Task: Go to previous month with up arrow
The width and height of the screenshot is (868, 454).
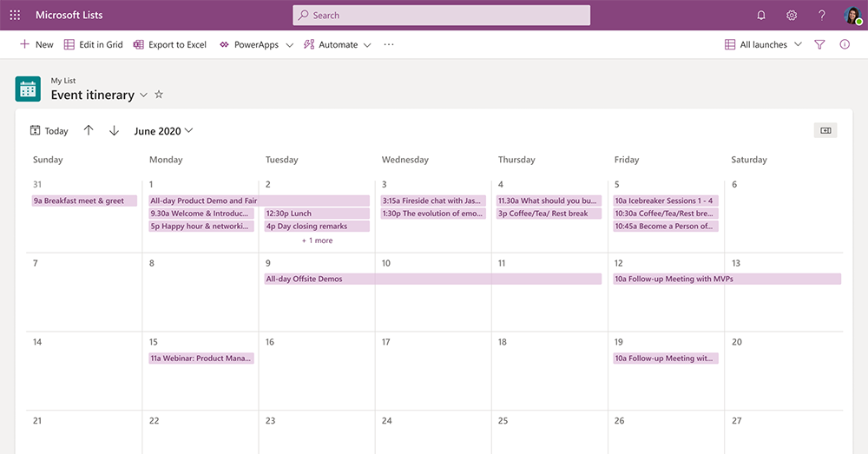Action: (89, 130)
